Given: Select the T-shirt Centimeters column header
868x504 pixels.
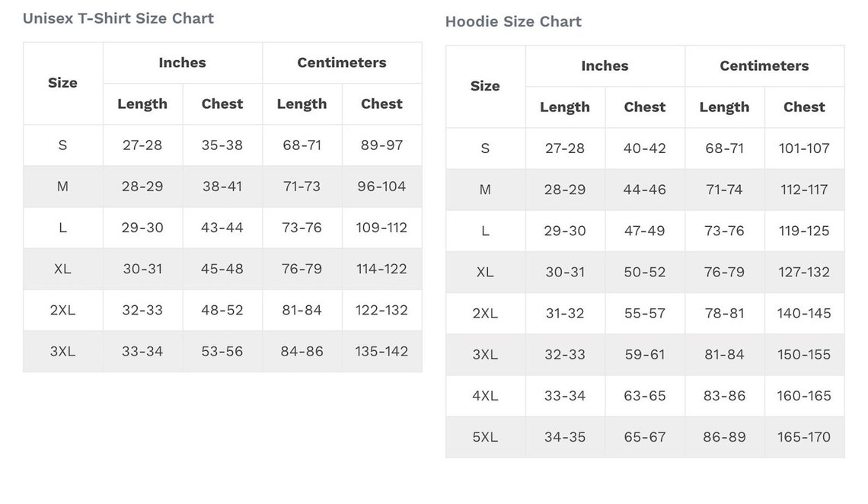Looking at the screenshot, I should (x=342, y=62).
